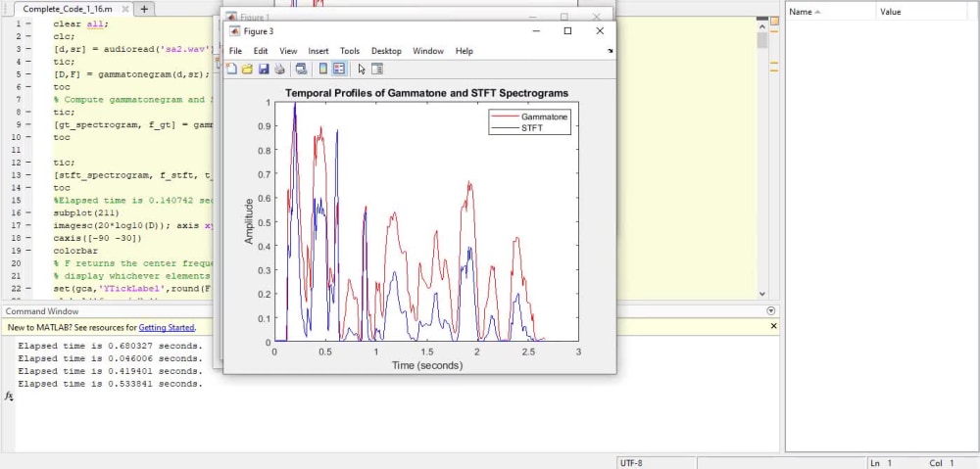The height and width of the screenshot is (469, 980).
Task: Open Desktop menu in Figure 3
Action: point(386,51)
